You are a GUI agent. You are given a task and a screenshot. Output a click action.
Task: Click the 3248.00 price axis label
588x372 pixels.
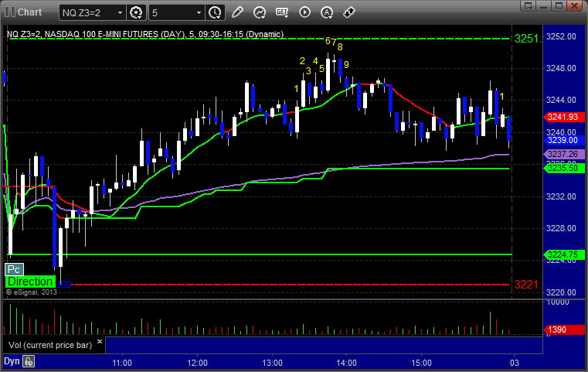561,68
